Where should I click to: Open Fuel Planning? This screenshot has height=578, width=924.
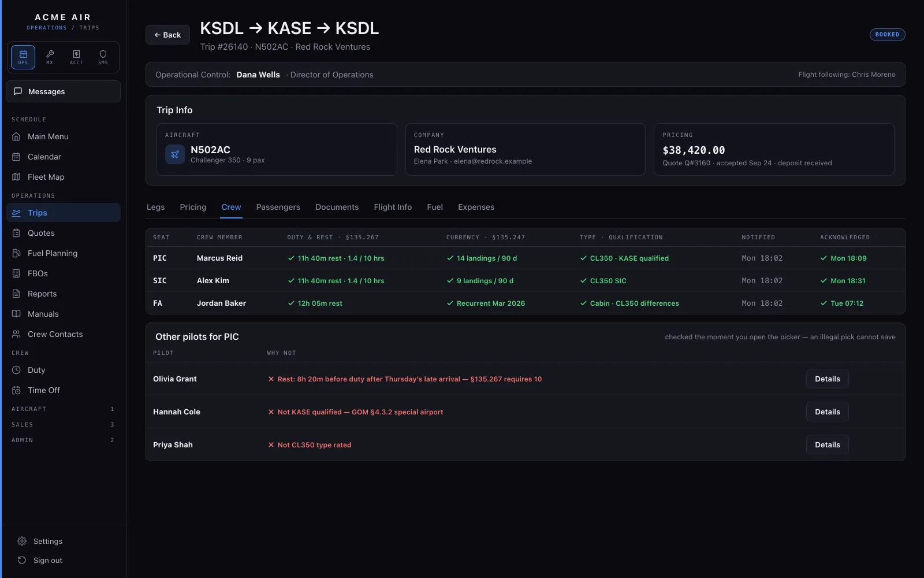64,253
